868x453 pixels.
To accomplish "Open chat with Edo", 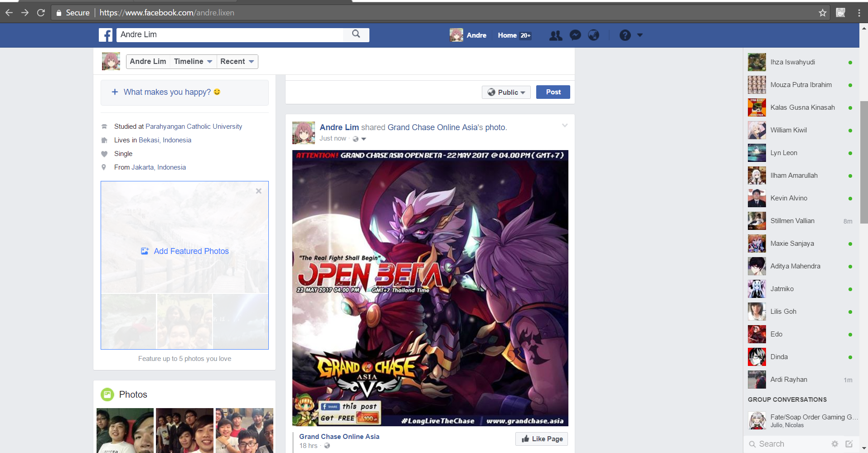I will click(801, 334).
